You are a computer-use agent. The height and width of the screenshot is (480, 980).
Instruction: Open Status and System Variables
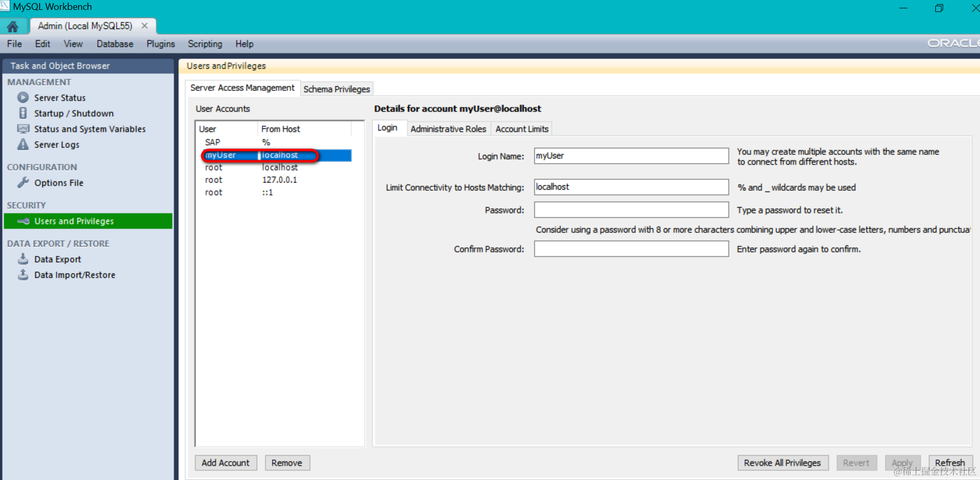(x=90, y=129)
